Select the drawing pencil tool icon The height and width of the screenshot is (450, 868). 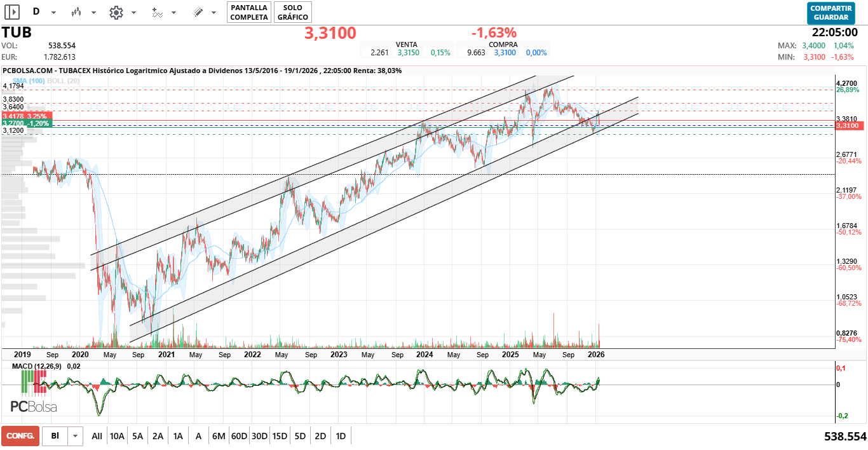pyautogui.click(x=198, y=12)
